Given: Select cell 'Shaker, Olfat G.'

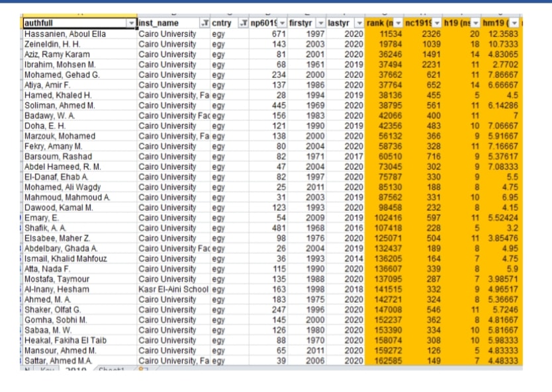Looking at the screenshot, I should point(79,310).
